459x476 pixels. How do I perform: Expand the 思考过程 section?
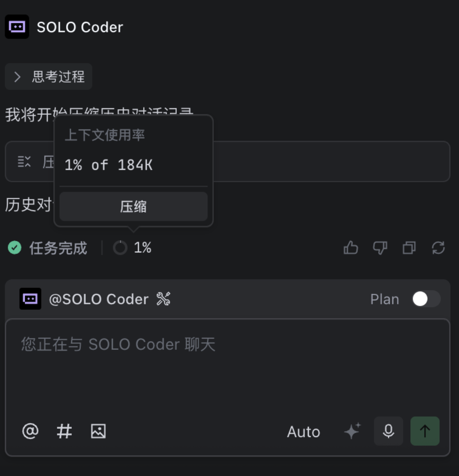pos(48,77)
